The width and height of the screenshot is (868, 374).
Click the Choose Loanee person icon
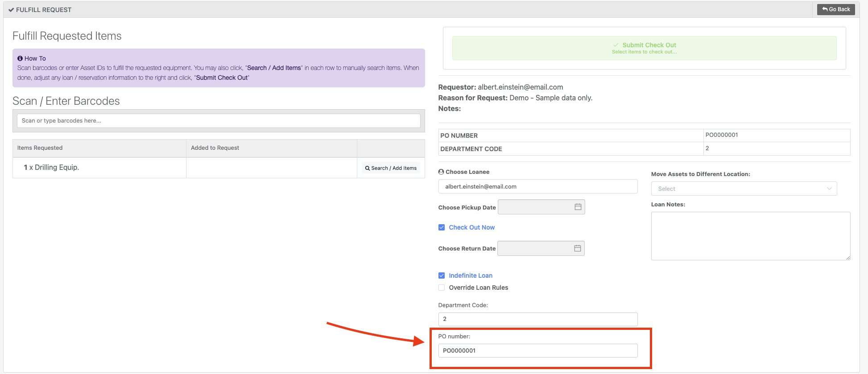point(441,172)
